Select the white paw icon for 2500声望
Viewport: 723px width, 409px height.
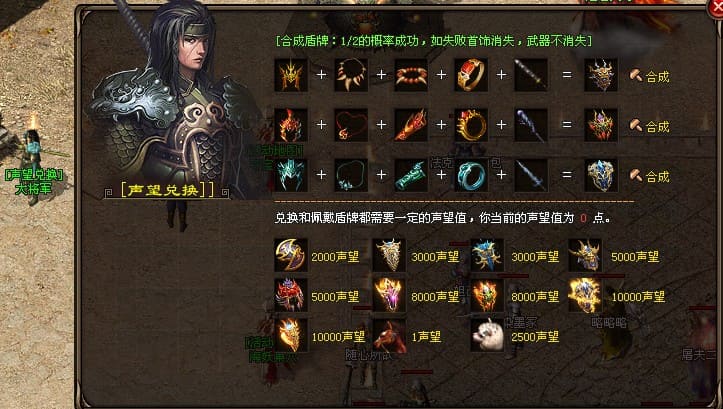pyautogui.click(x=488, y=336)
